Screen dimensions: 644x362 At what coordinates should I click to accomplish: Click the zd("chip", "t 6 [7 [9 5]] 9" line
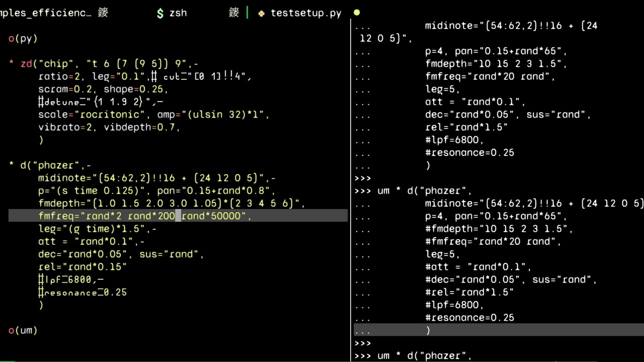click(x=104, y=64)
